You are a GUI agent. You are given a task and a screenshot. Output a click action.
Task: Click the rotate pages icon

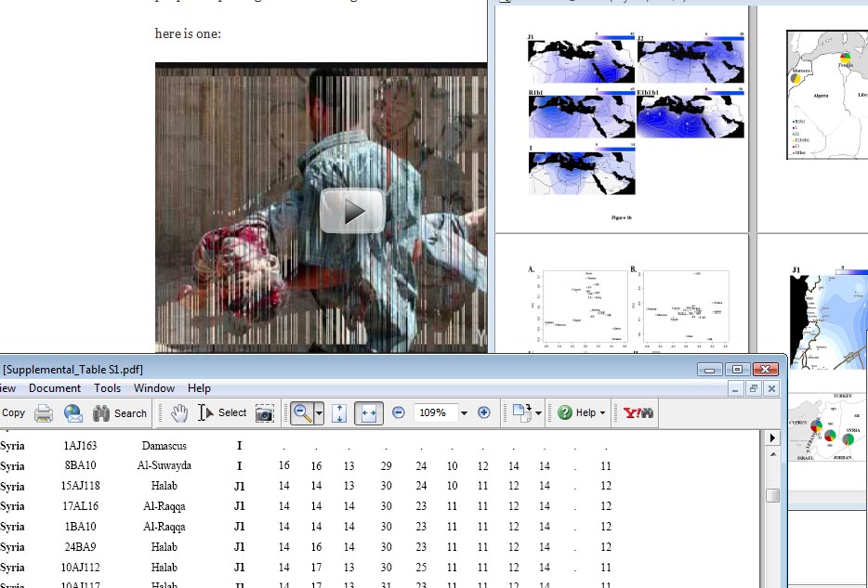click(x=521, y=412)
